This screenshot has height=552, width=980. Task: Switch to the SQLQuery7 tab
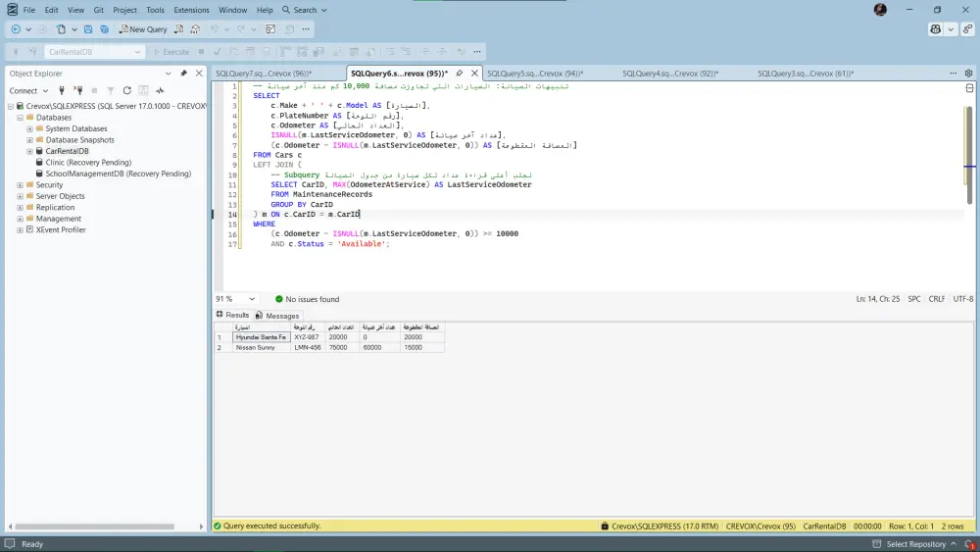pos(264,74)
